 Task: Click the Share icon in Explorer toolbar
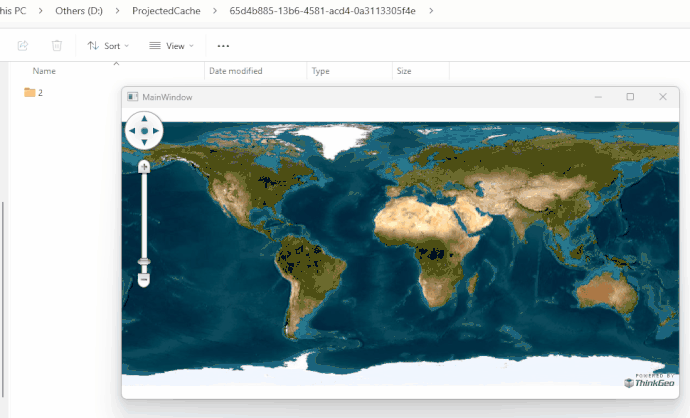(x=23, y=46)
